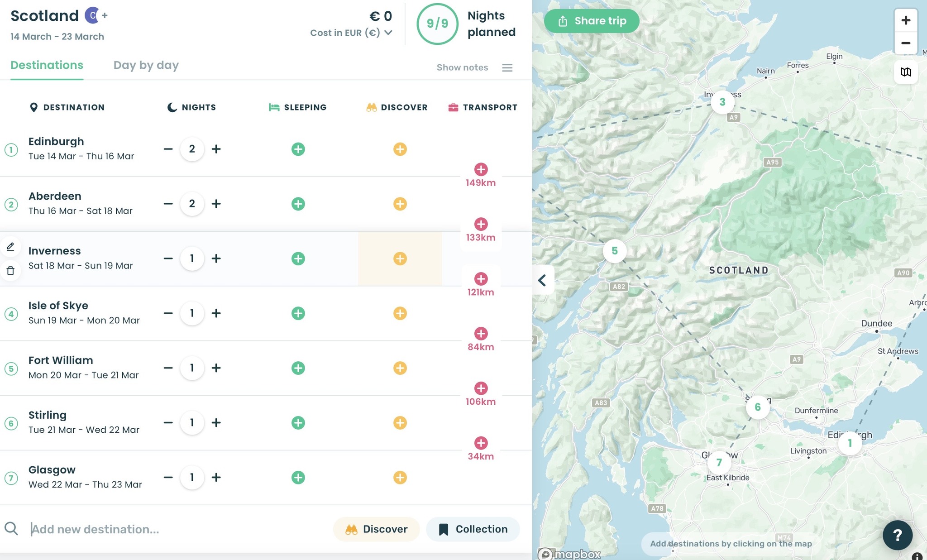
Task: Click the Share trip button
Action: click(592, 21)
